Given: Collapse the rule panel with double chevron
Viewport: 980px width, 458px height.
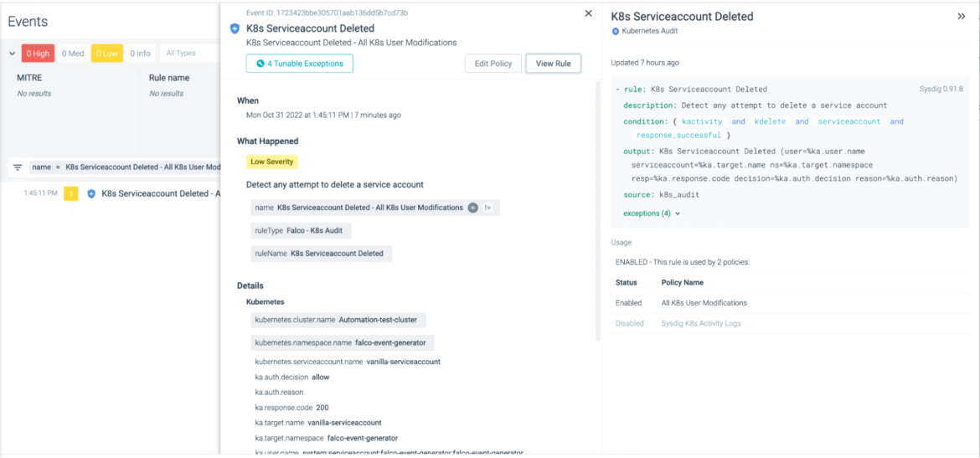Looking at the screenshot, I should [962, 17].
